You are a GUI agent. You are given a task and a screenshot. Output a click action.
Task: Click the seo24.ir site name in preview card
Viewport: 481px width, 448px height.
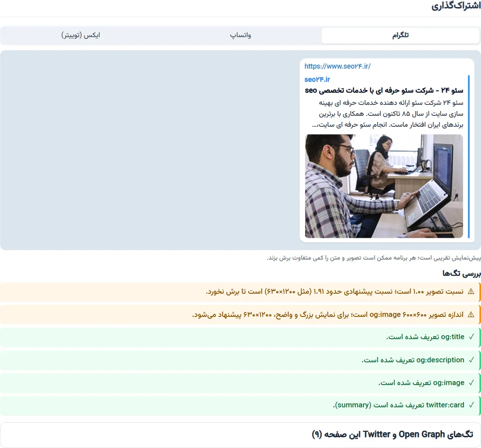coord(317,80)
